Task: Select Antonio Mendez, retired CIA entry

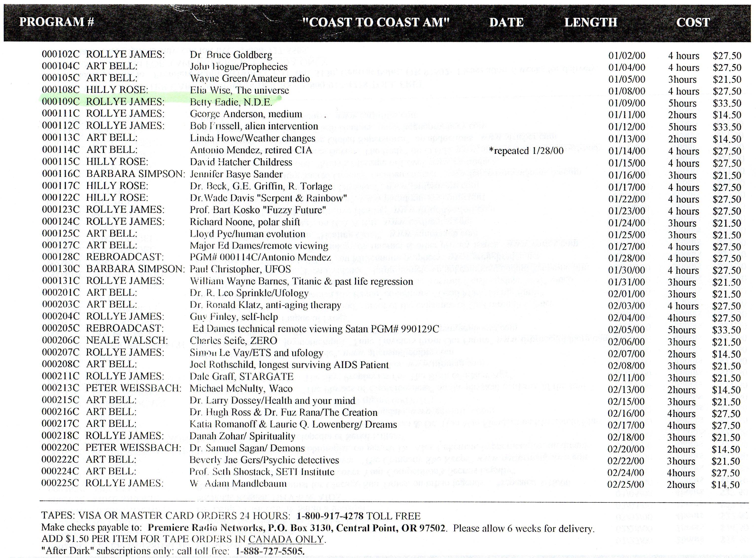Action: click(x=251, y=150)
